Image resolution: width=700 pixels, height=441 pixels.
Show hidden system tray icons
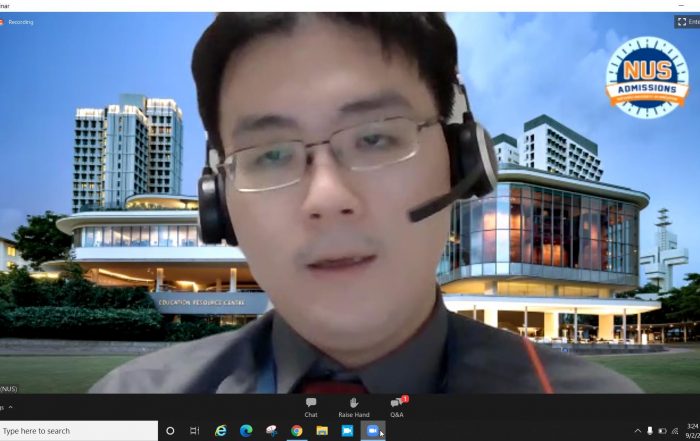pyautogui.click(x=638, y=431)
